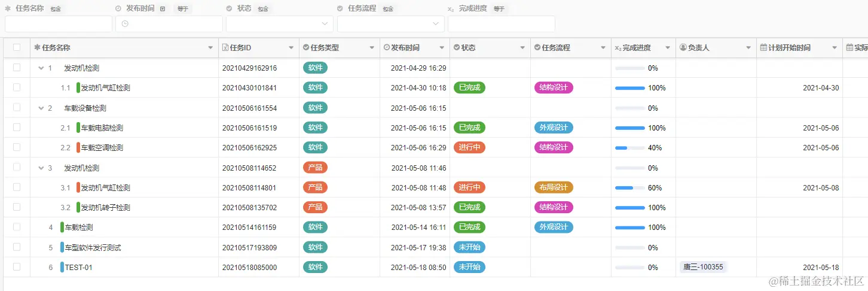This screenshot has width=868, height=291.
Task: Click 等于 operator next to 完成进度 filter
Action: tap(499, 9)
